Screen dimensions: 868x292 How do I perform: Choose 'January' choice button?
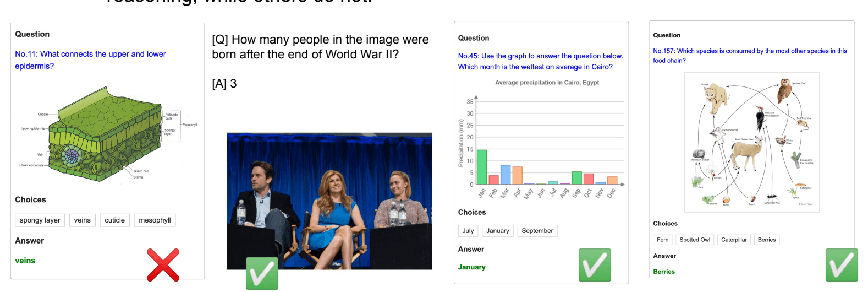click(498, 231)
